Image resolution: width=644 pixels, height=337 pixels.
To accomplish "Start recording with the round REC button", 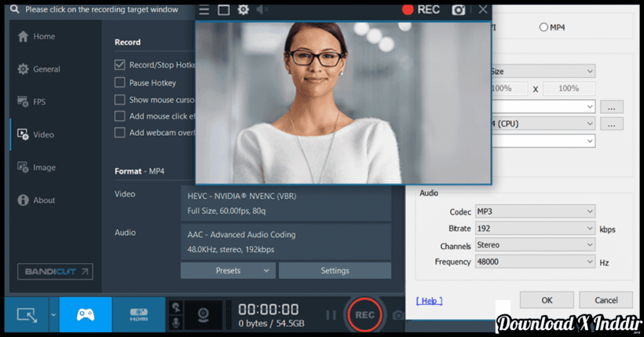I will [x=365, y=315].
